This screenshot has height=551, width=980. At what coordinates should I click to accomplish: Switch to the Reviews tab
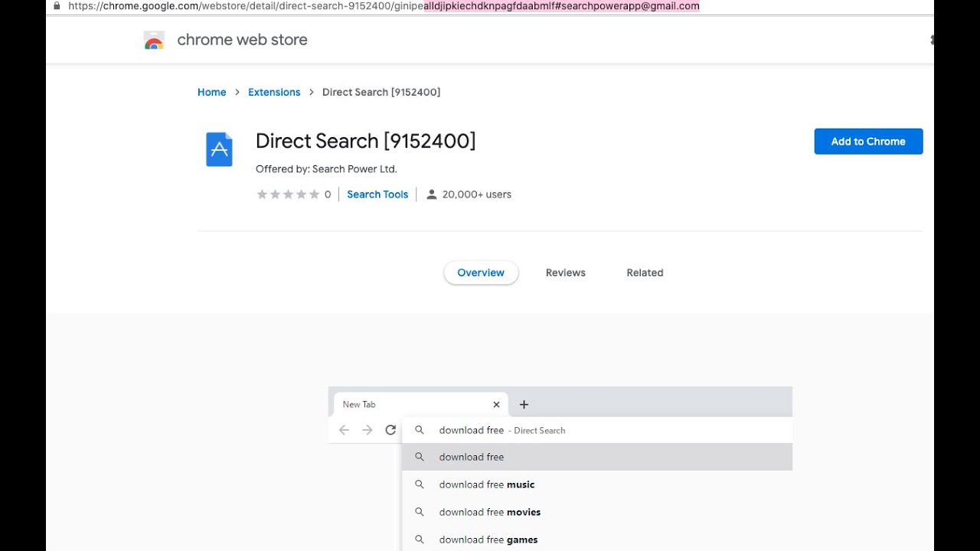pyautogui.click(x=566, y=272)
